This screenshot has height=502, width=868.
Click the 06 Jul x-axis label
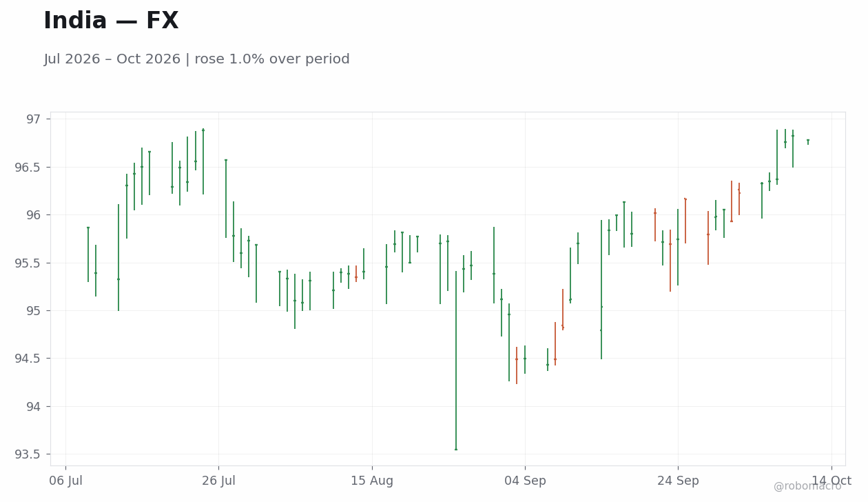65,481
